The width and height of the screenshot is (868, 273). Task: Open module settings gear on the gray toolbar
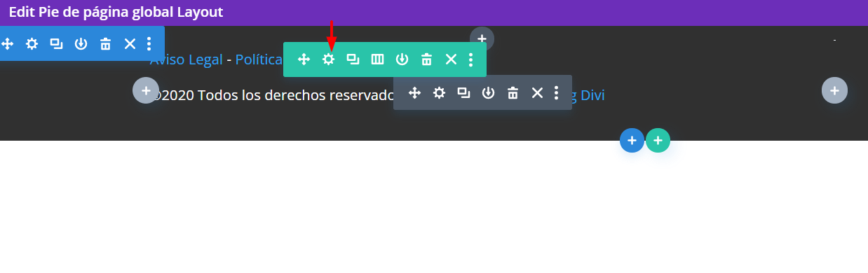point(439,92)
